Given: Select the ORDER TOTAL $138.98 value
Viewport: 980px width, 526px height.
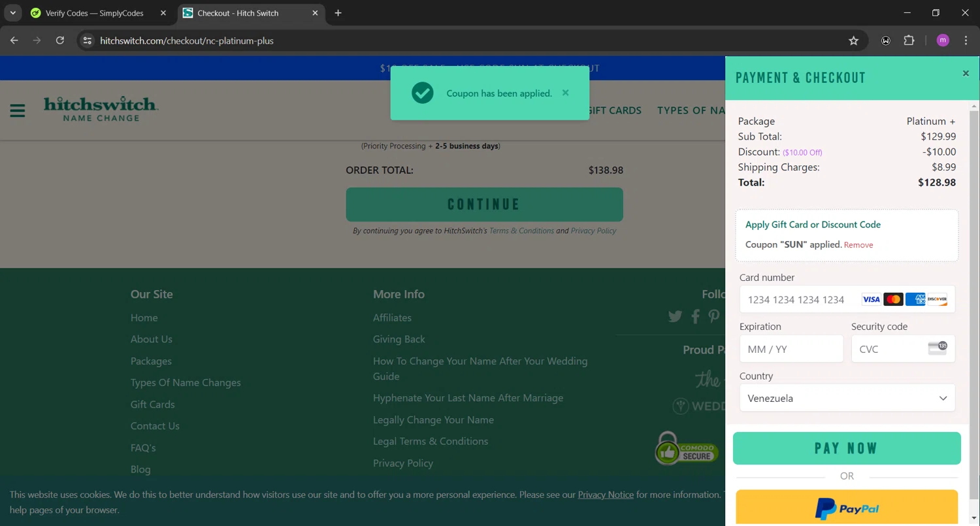Looking at the screenshot, I should pos(606,170).
